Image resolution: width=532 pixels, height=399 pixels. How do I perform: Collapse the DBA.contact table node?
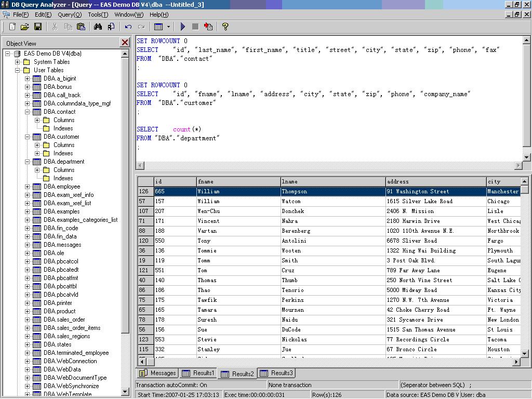point(27,112)
